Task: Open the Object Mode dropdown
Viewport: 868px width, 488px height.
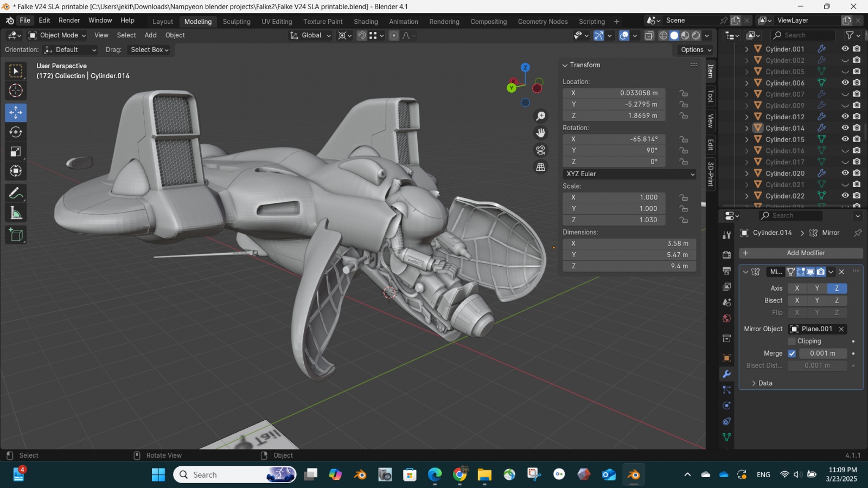Action: click(58, 35)
